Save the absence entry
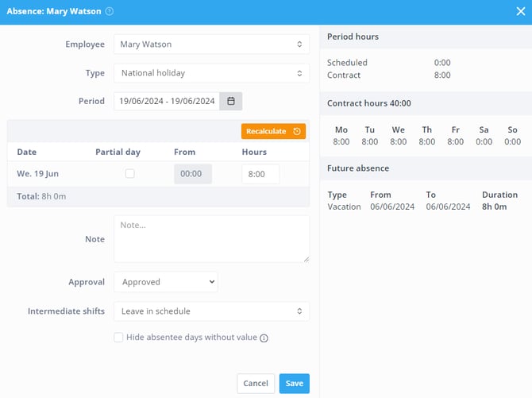 294,383
